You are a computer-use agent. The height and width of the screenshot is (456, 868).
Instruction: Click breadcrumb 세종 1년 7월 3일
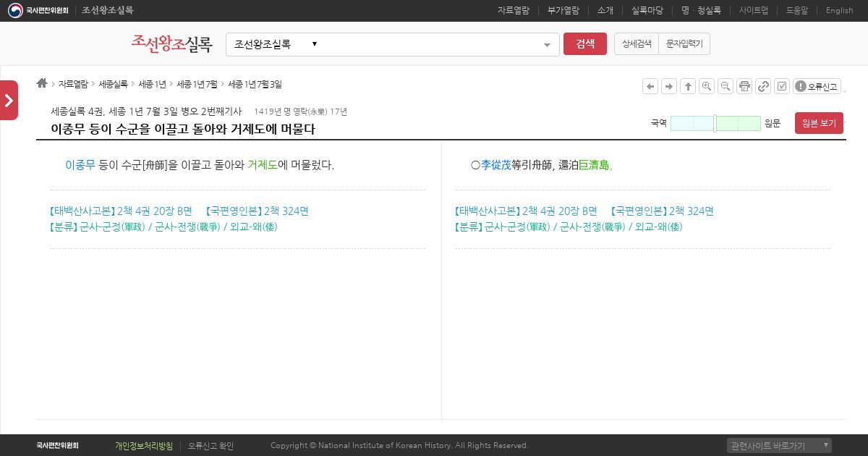coord(255,84)
